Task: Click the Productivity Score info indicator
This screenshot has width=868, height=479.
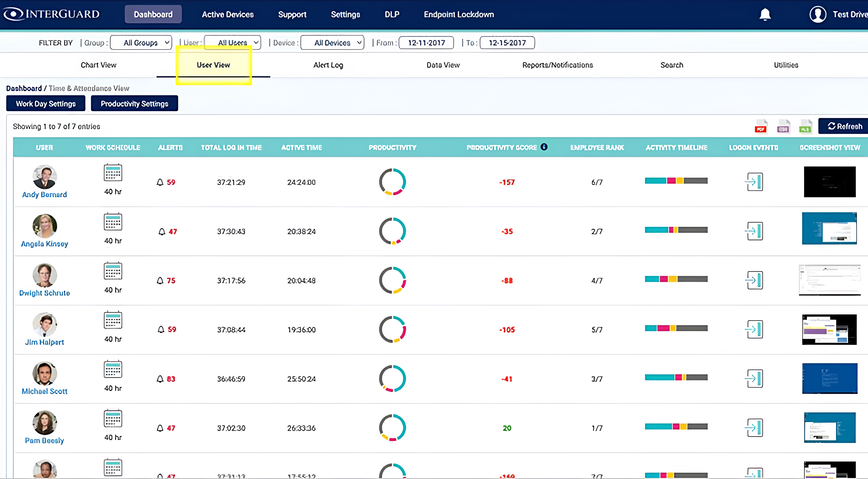Action: coord(544,147)
